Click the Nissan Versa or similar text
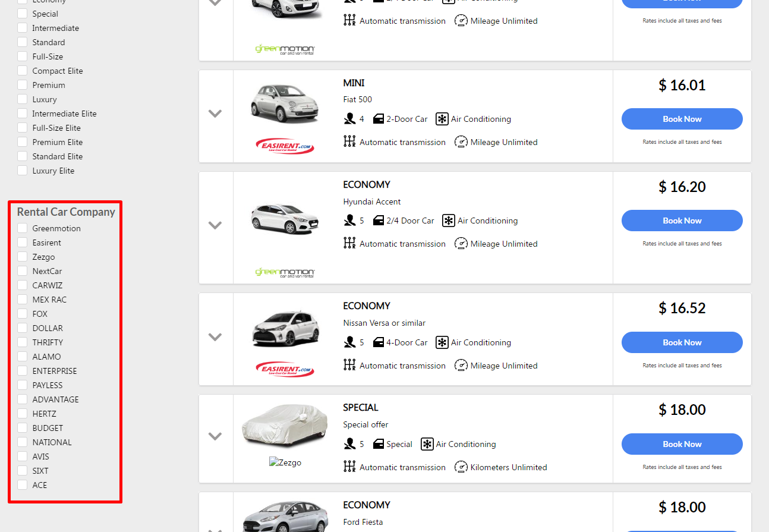Viewport: 769px width, 532px height. click(x=384, y=323)
